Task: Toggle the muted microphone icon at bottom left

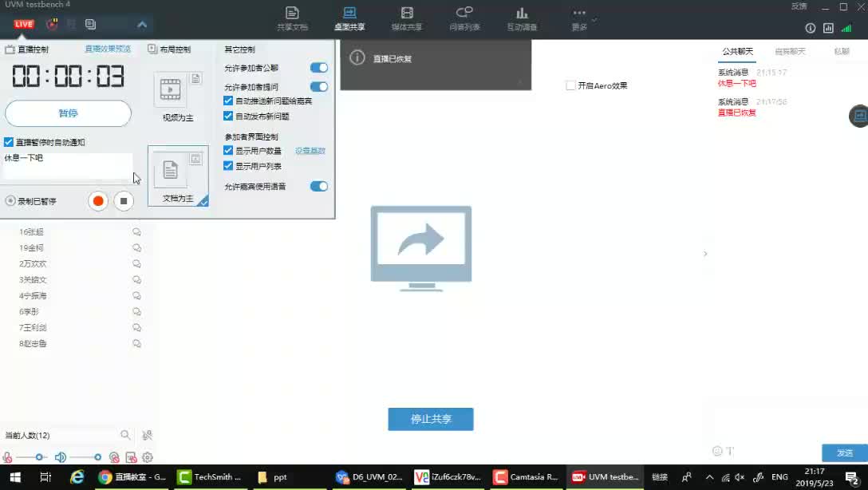Action: (x=7, y=457)
